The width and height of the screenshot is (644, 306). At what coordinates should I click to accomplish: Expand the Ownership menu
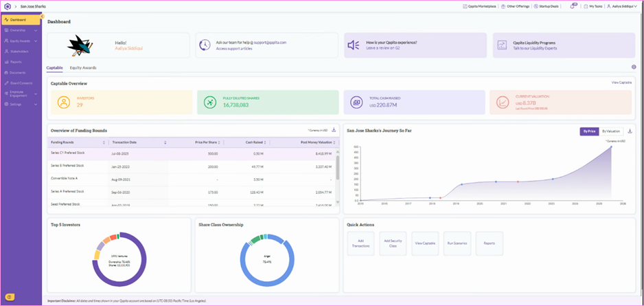(21, 30)
